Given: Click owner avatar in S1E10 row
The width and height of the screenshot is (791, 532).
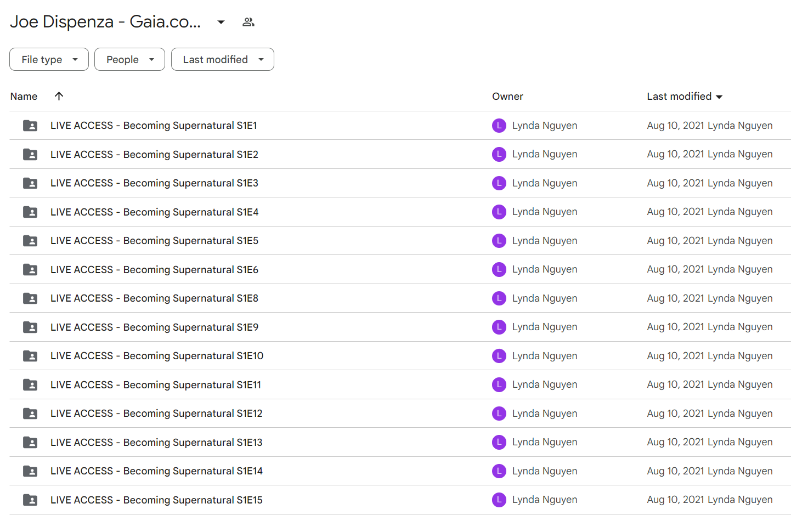Looking at the screenshot, I should (499, 356).
